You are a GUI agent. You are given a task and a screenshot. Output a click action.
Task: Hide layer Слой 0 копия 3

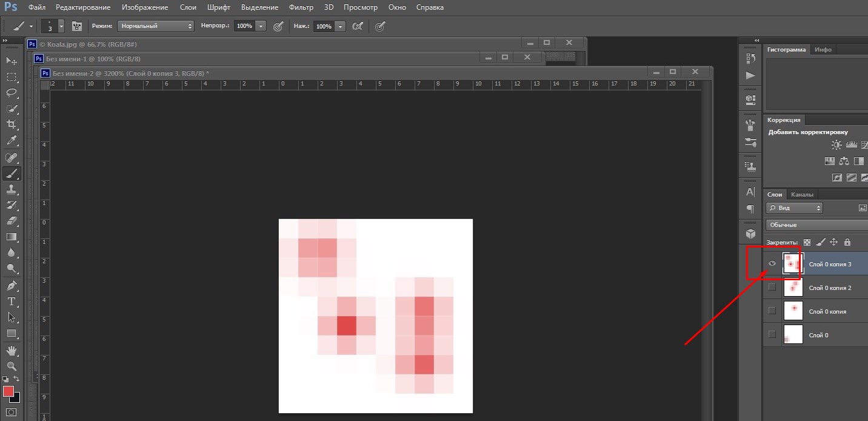(772, 263)
